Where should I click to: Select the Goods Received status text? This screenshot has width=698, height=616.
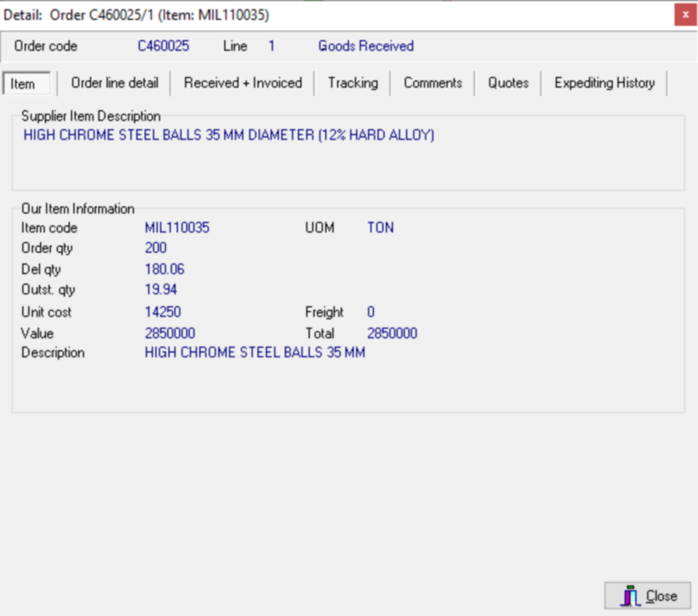tap(366, 46)
